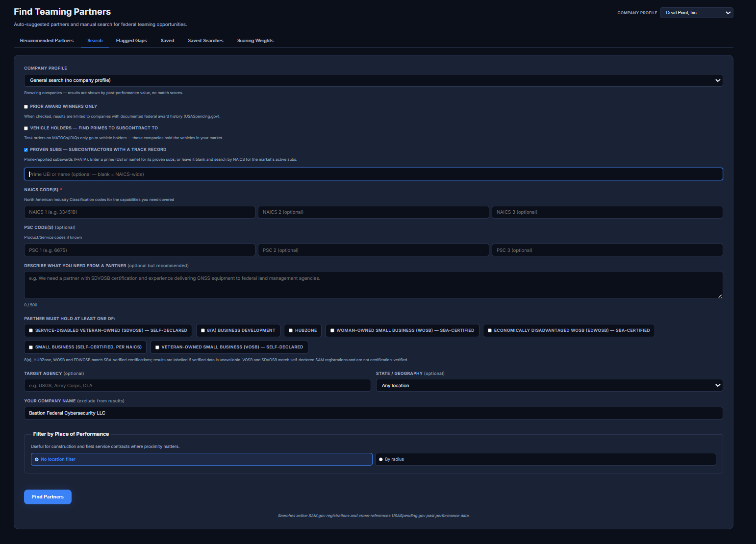Click the Find Teaming Partners heading
Screen dimensions: 756x544
click(x=62, y=12)
